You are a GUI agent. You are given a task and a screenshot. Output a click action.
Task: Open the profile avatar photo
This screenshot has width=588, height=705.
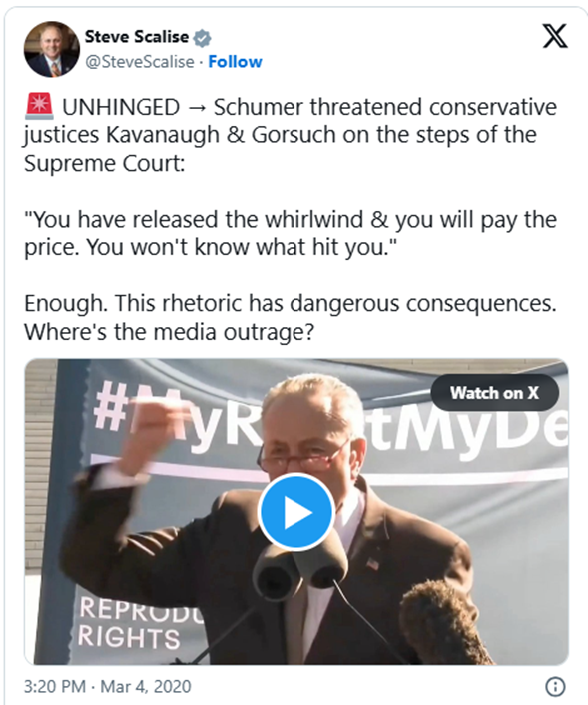tap(52, 49)
